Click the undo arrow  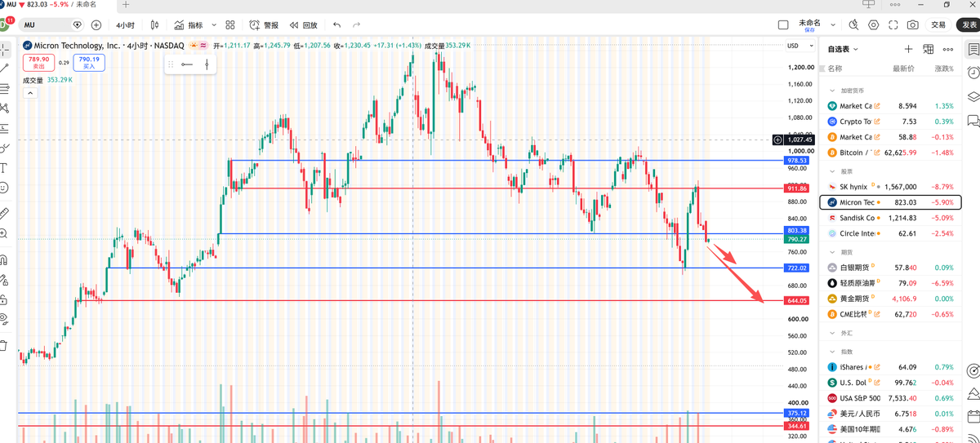pos(336,25)
